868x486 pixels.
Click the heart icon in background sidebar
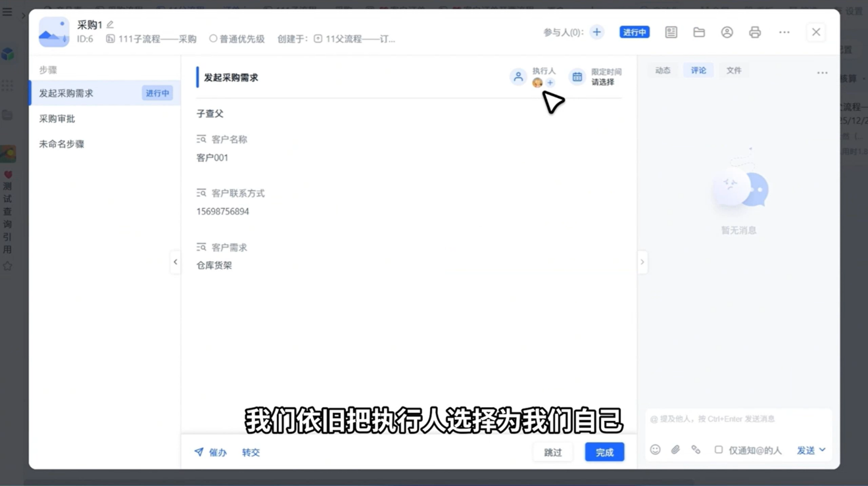coord(8,175)
